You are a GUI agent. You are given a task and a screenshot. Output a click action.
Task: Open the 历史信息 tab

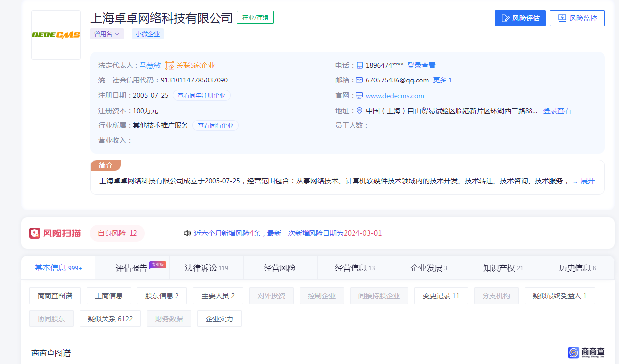(x=577, y=268)
